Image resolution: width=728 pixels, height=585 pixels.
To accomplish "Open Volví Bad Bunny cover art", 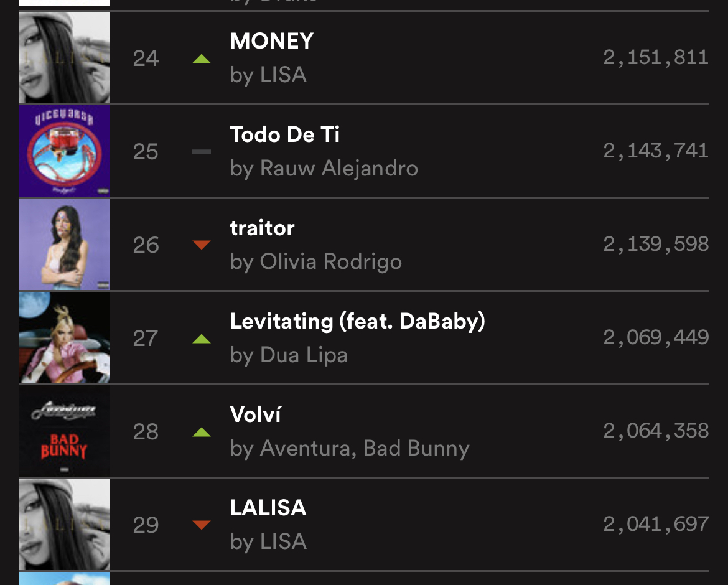I will click(65, 431).
